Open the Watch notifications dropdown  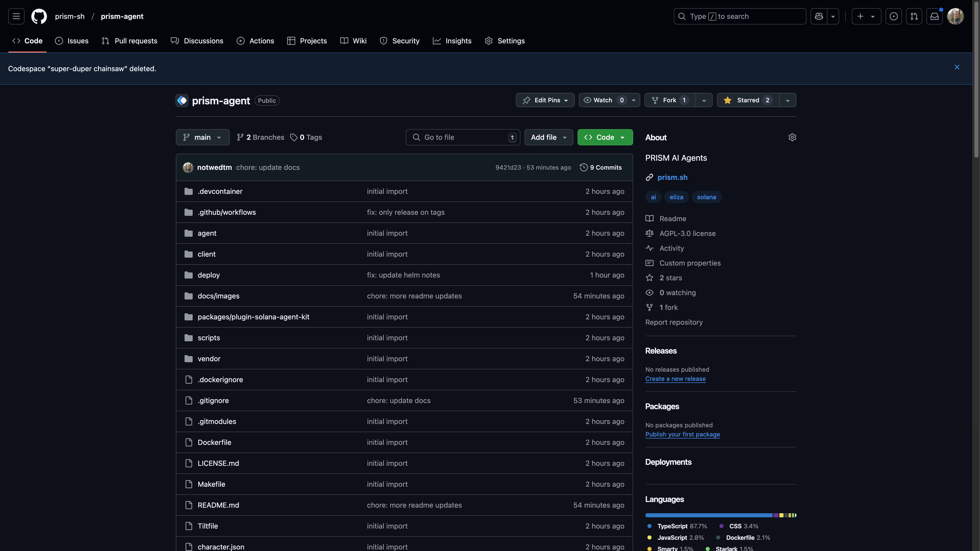609,100
